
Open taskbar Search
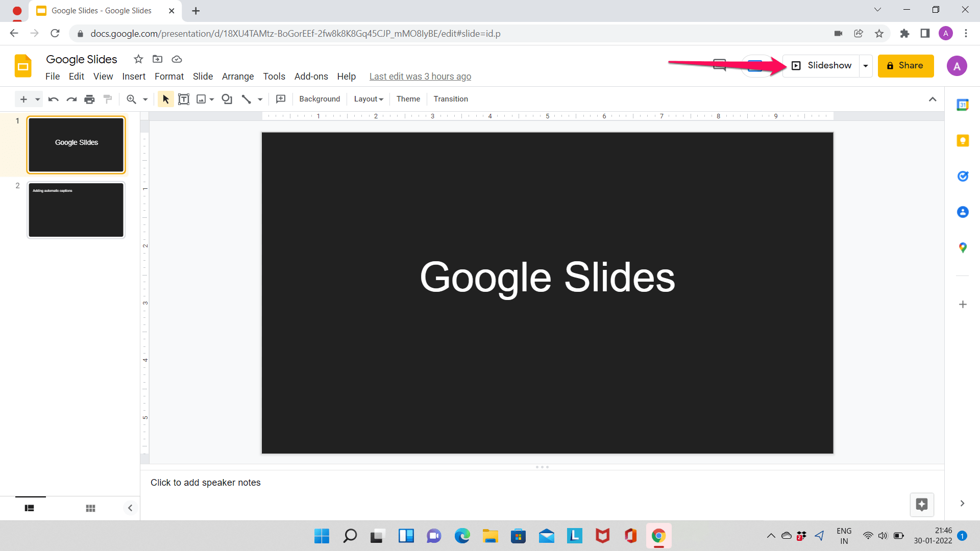(350, 536)
